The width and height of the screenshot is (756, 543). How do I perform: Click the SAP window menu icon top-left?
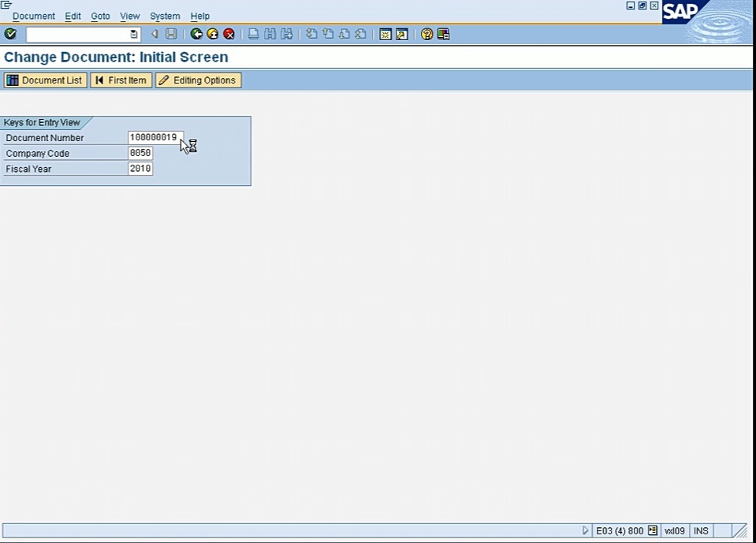[x=6, y=5]
